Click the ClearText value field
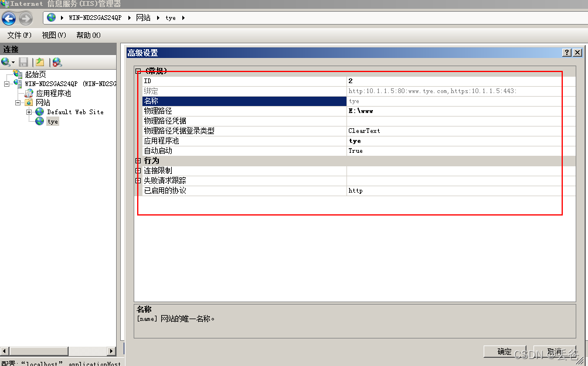The image size is (588, 366). (x=461, y=131)
